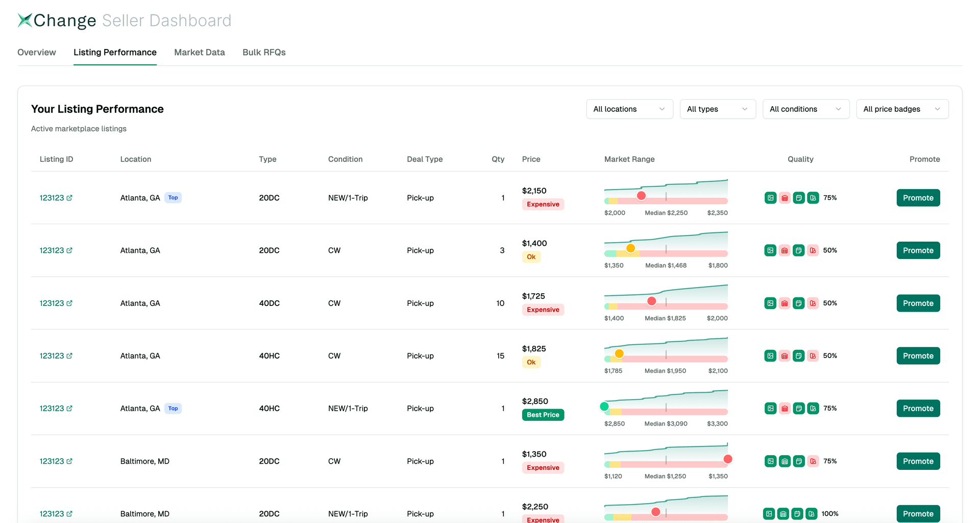Expand the All types filter
The height and width of the screenshot is (523, 980).
pyautogui.click(x=717, y=109)
